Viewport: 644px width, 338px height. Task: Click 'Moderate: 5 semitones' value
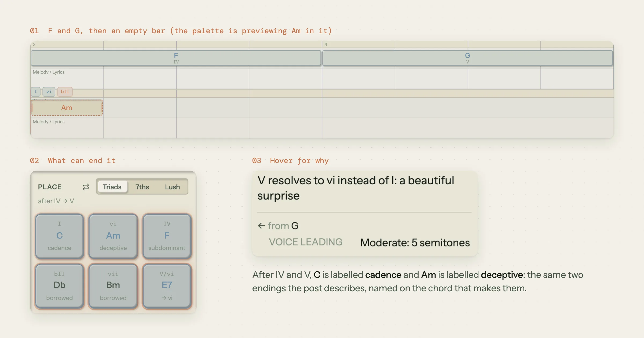[415, 243]
